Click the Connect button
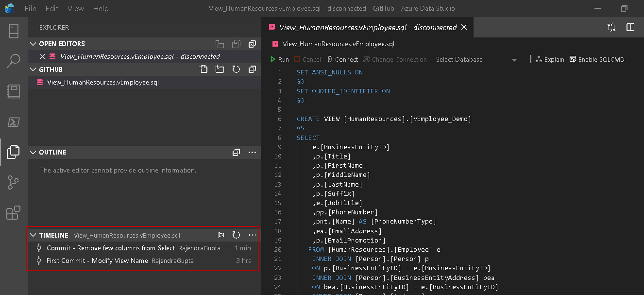 (342, 59)
